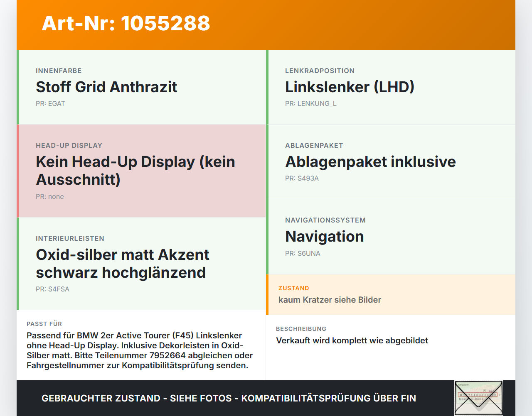Click Verkauft wird komplett wie abgebildet
This screenshot has width=532, height=416.
(352, 340)
